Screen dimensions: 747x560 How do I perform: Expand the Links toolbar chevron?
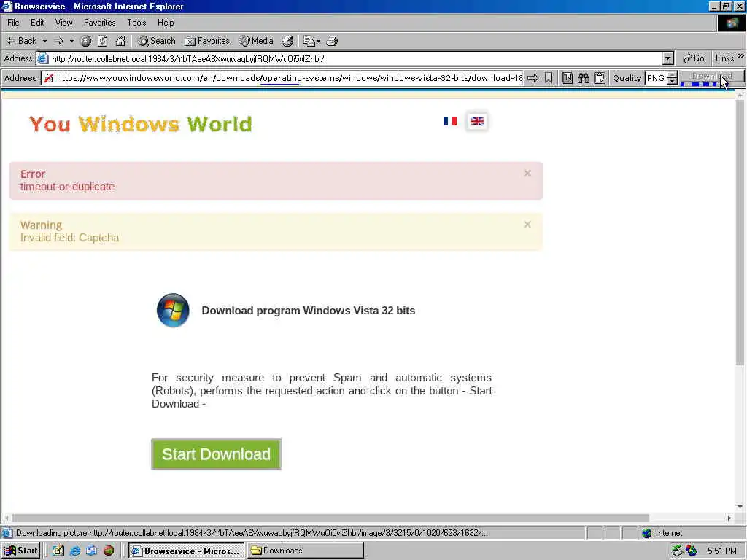coord(741,57)
